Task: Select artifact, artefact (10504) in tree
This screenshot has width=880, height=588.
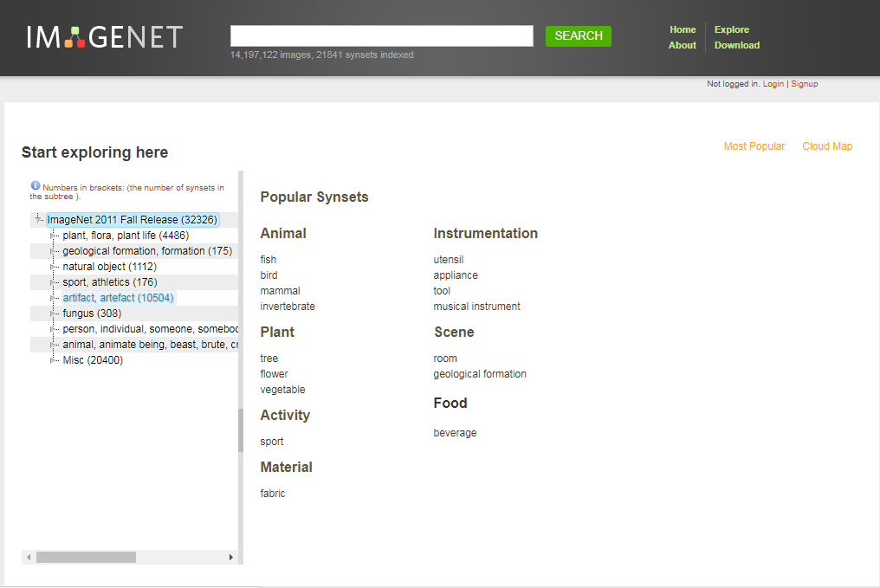Action: tap(118, 298)
